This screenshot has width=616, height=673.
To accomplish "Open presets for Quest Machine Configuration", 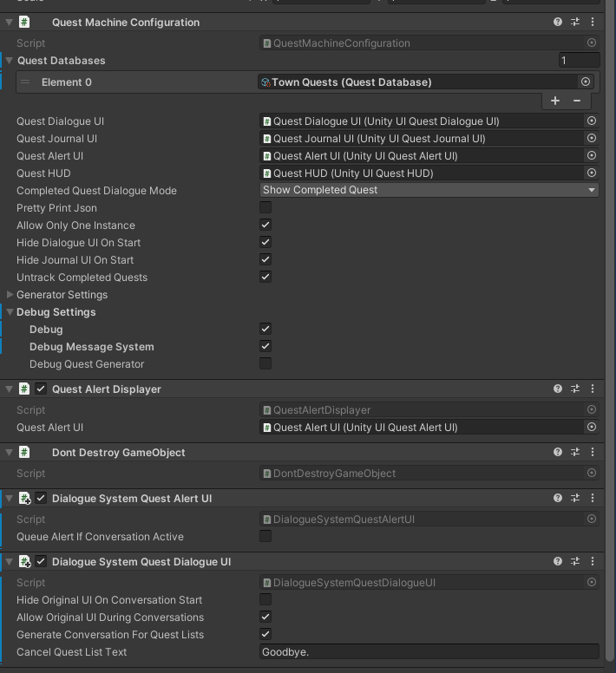I will click(x=575, y=22).
